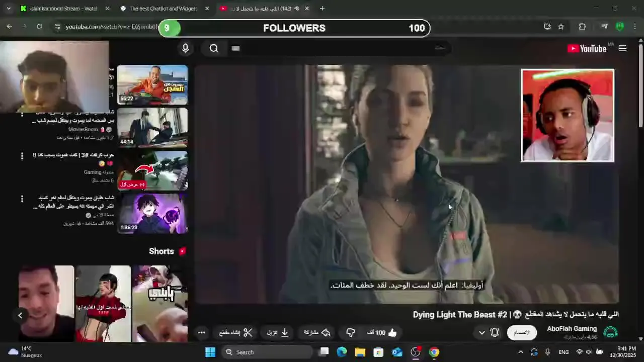Go to YouTube home via logo
This screenshot has height=362, width=644.
point(587,48)
